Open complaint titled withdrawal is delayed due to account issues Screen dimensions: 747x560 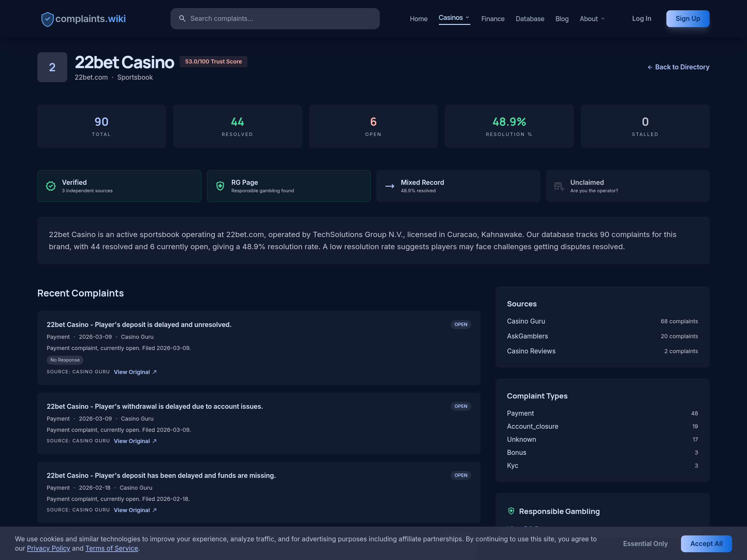(x=155, y=406)
